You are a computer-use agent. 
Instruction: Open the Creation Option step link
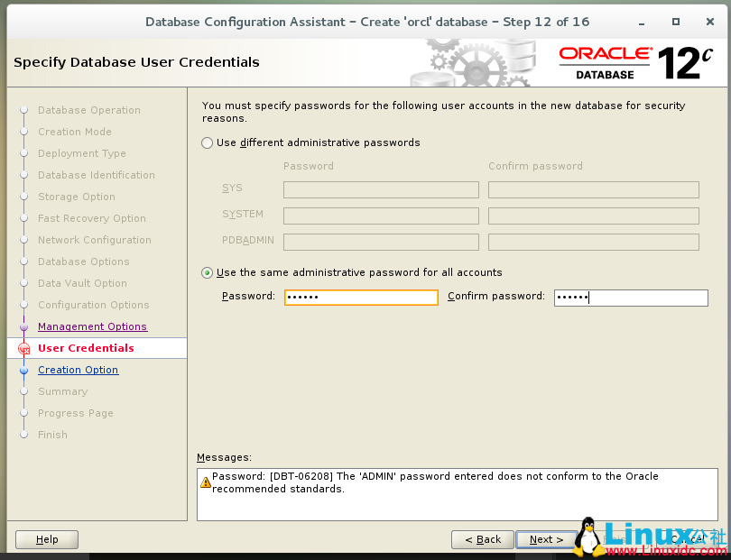click(x=78, y=370)
